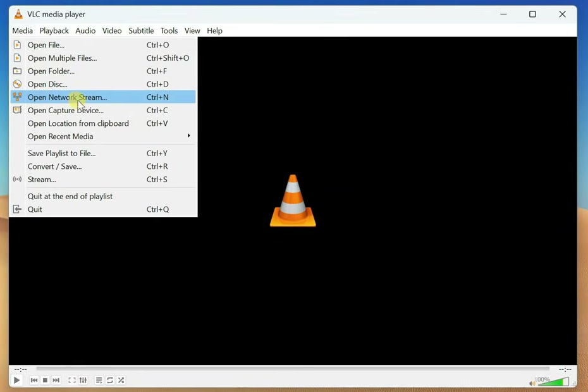The height and width of the screenshot is (392, 588).
Task: Toggle random shuffle playback icon
Action: [x=121, y=381]
